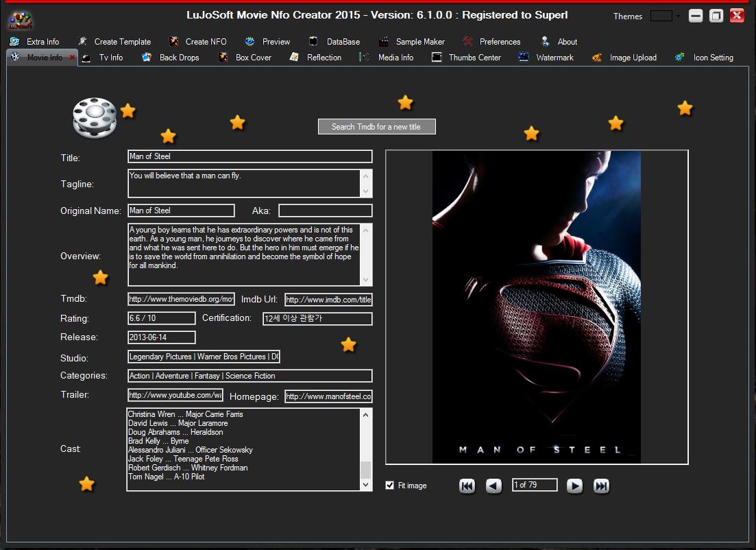Click the Tagline scrollbar up arrow

coord(366,176)
